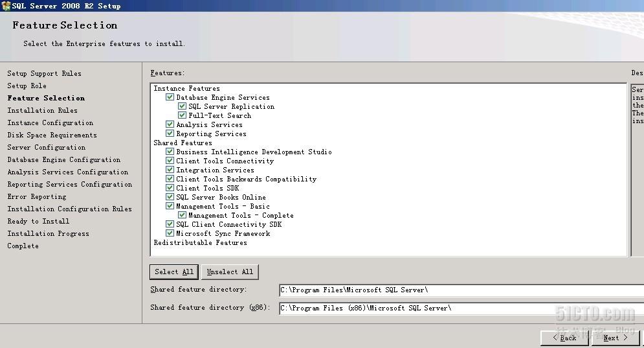Screen dimensions: 644x348
Task: Toggle Management Tools - Complete checkbox
Action: [182, 215]
